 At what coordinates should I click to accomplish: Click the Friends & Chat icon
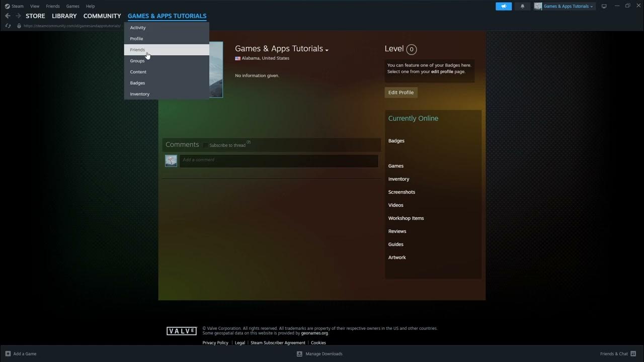point(633,353)
